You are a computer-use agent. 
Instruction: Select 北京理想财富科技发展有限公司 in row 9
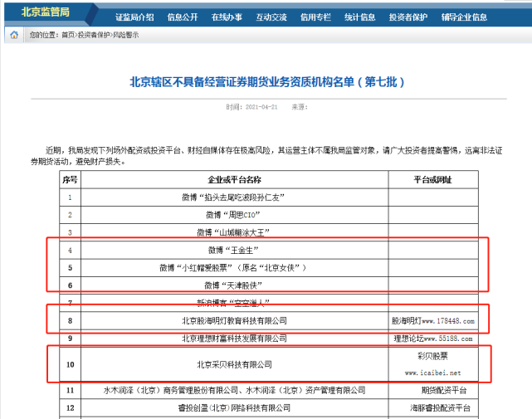tap(234, 339)
